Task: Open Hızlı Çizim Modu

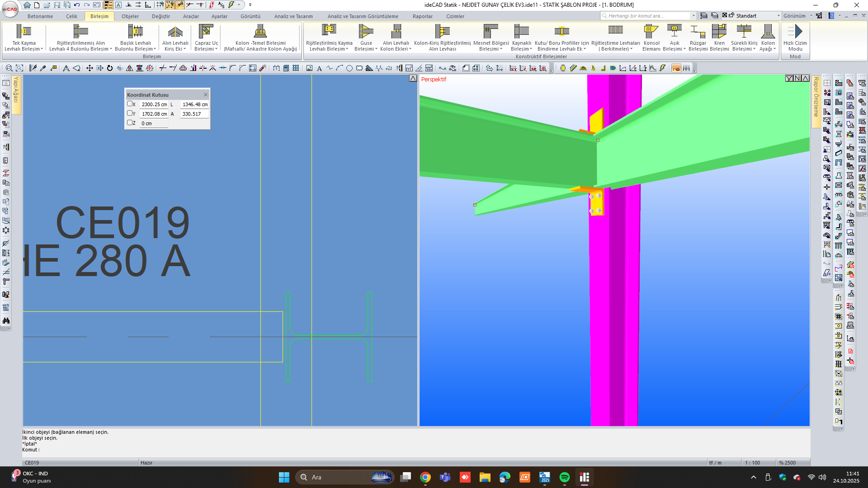Action: pos(795,32)
